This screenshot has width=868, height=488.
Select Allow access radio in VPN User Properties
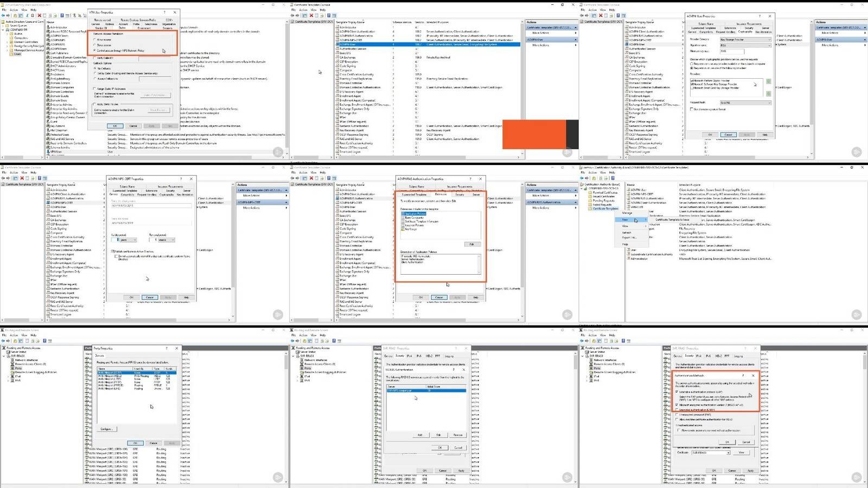point(95,40)
